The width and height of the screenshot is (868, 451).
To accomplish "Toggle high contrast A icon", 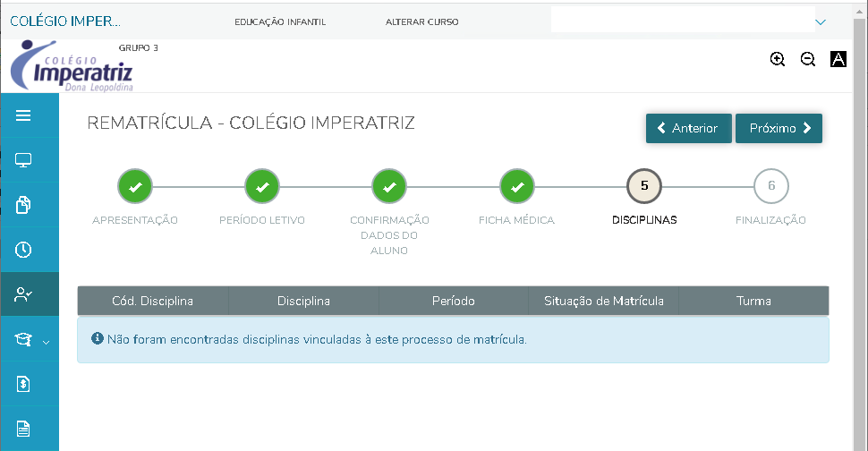I will [838, 59].
